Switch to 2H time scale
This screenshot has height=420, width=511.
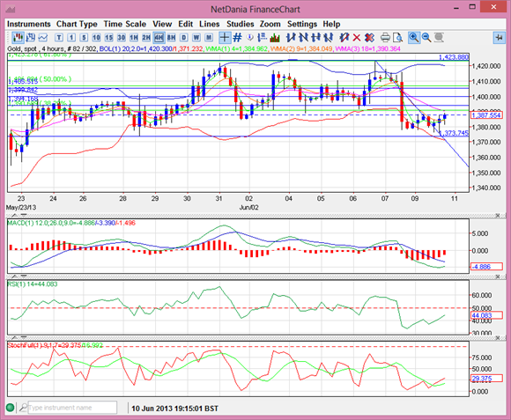(146, 38)
